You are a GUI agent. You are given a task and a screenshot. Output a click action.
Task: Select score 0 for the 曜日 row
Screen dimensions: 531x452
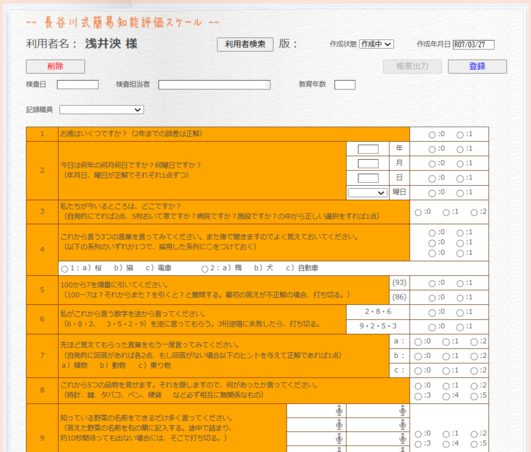pyautogui.click(x=432, y=193)
